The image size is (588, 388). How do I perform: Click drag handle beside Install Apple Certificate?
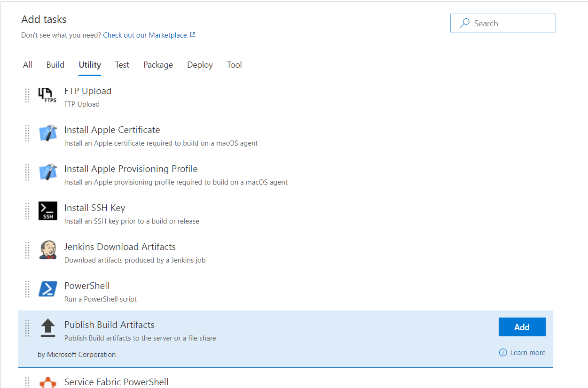click(27, 133)
